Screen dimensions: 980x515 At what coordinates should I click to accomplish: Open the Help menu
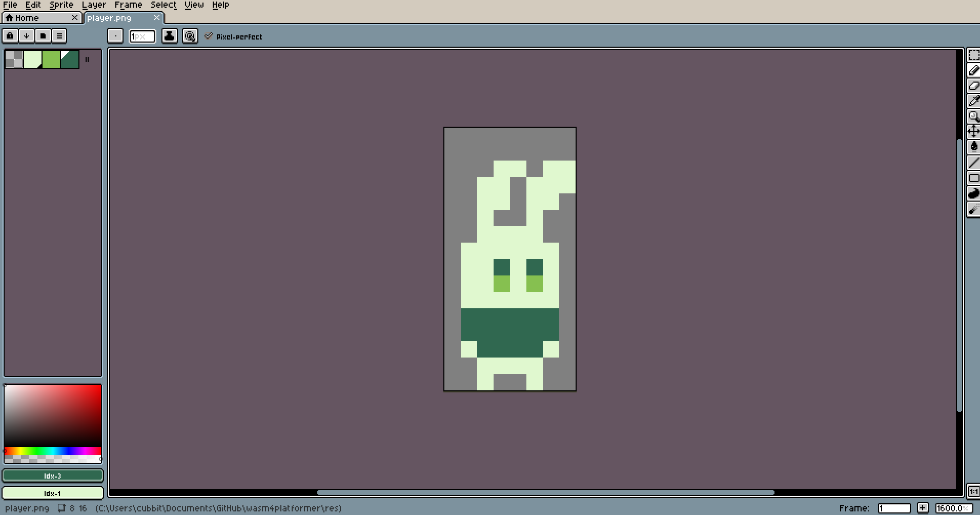pos(220,5)
